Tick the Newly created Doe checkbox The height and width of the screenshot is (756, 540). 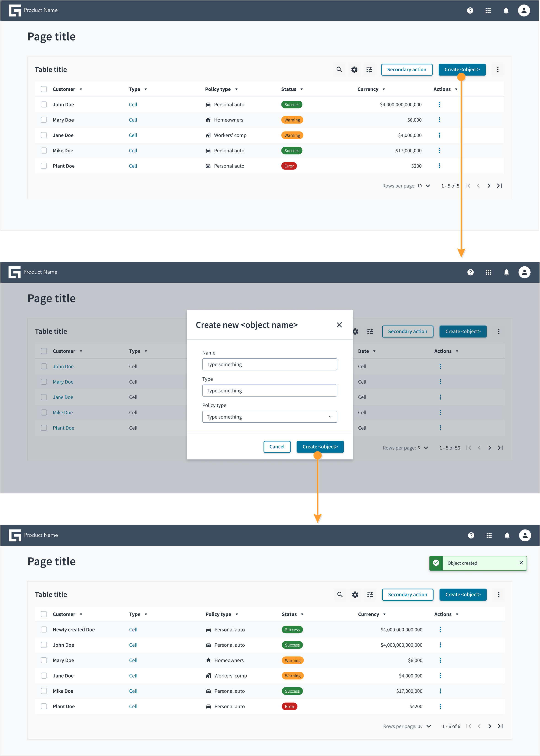point(44,630)
